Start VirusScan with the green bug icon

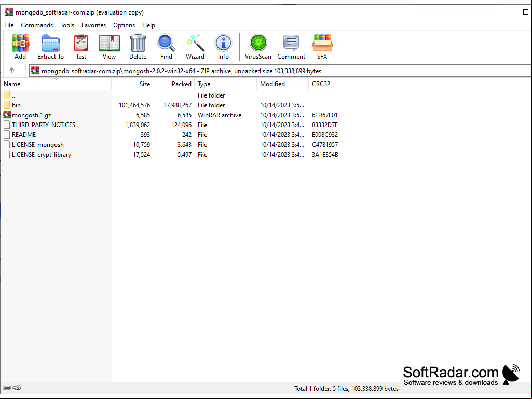tap(258, 44)
